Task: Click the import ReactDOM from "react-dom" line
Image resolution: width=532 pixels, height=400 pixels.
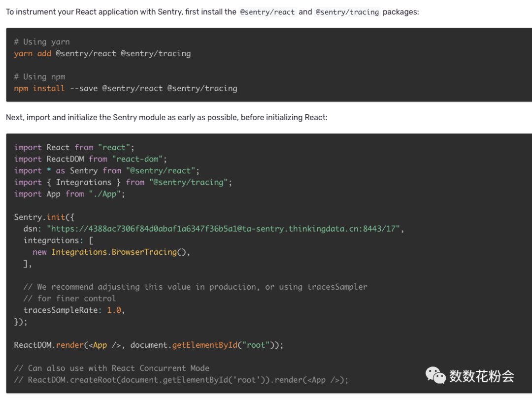Action: (90, 159)
